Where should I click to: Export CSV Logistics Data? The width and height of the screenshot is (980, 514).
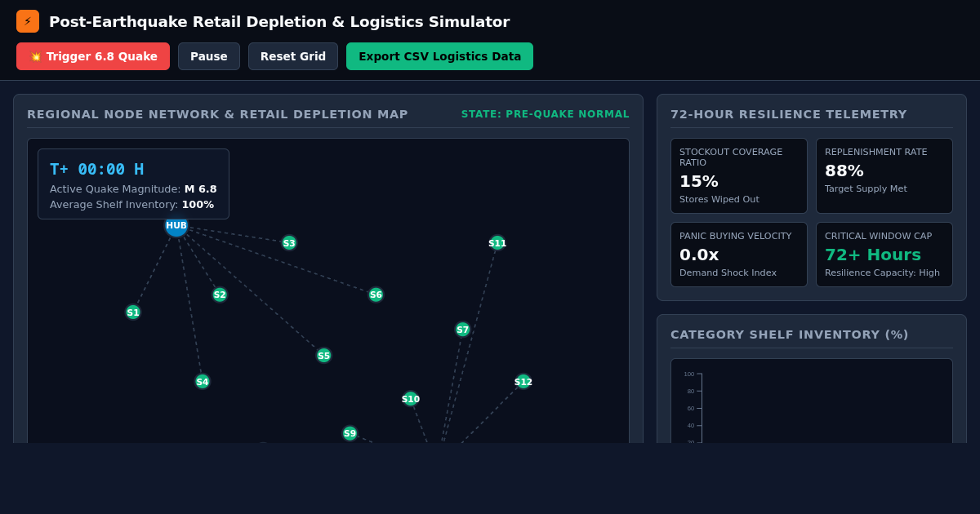click(x=439, y=56)
